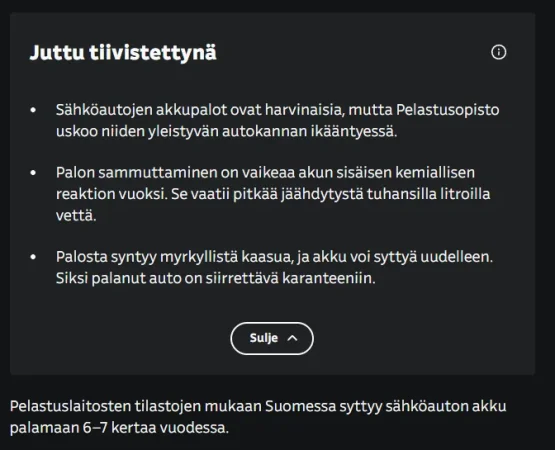Image resolution: width=555 pixels, height=450 pixels.
Task: Click the 'Juttu tiivistettynä' heading
Action: click(x=123, y=53)
